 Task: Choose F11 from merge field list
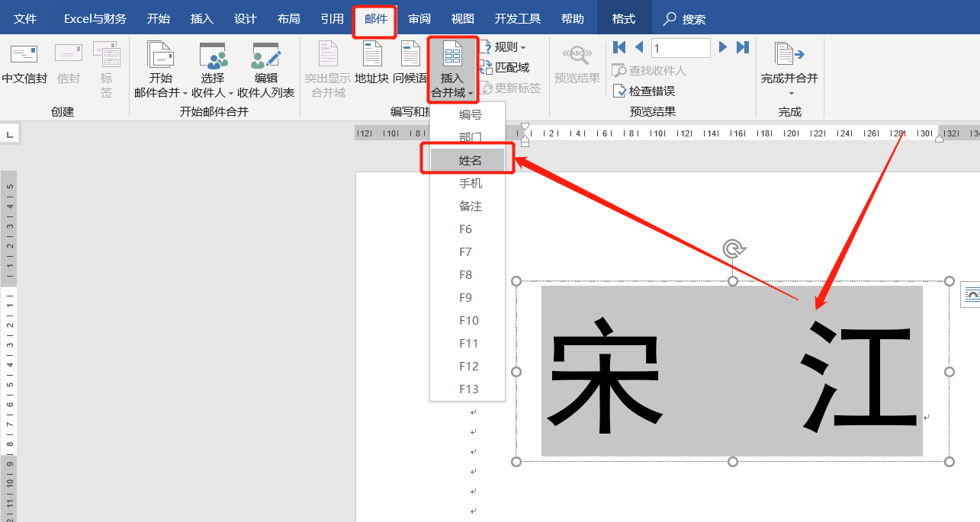tap(468, 344)
